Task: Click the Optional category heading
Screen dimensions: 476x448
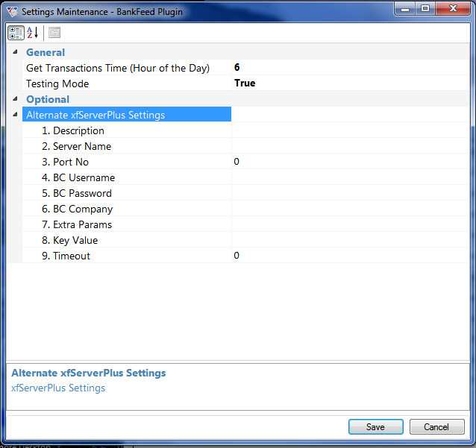Action: tap(48, 99)
